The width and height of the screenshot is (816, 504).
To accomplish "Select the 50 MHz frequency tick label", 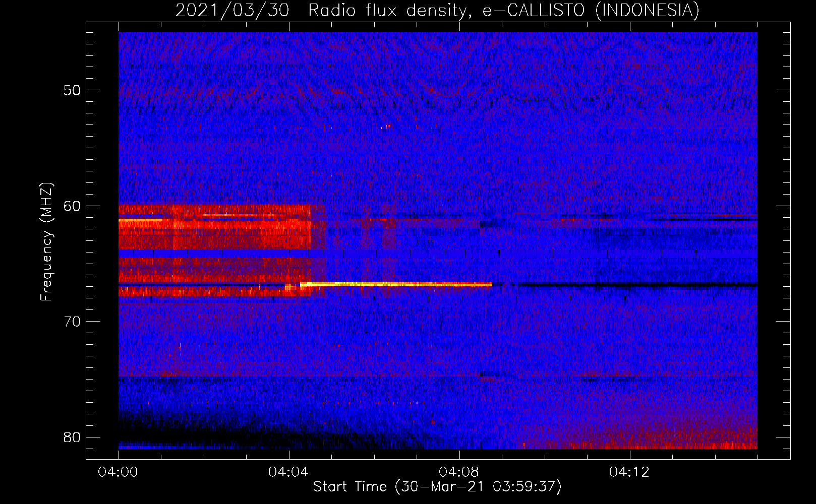I will pyautogui.click(x=72, y=90).
